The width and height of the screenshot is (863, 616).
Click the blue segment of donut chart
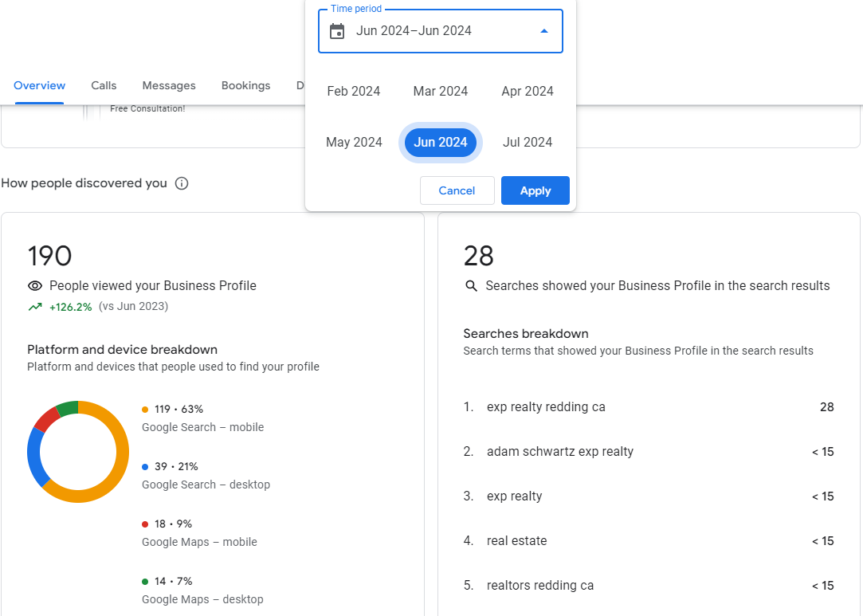(x=34, y=457)
